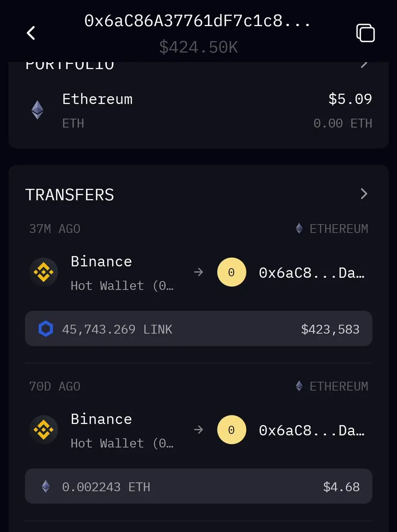The image size is (397, 532).
Task: Go back using the left chevron
Action: click(31, 33)
